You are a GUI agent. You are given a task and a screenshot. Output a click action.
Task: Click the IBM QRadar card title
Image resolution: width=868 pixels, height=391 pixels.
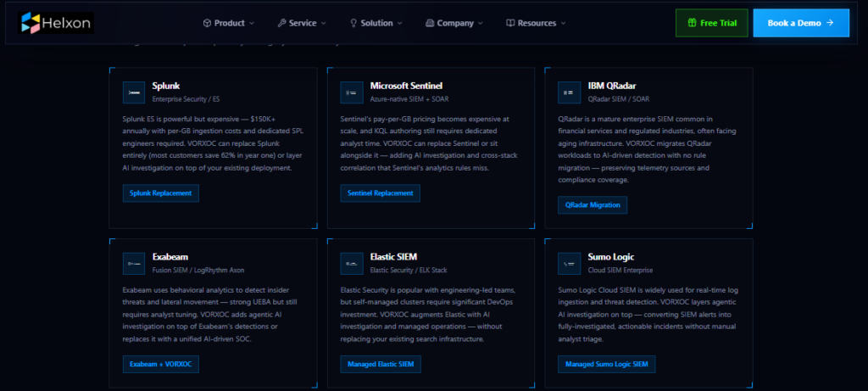coord(612,86)
